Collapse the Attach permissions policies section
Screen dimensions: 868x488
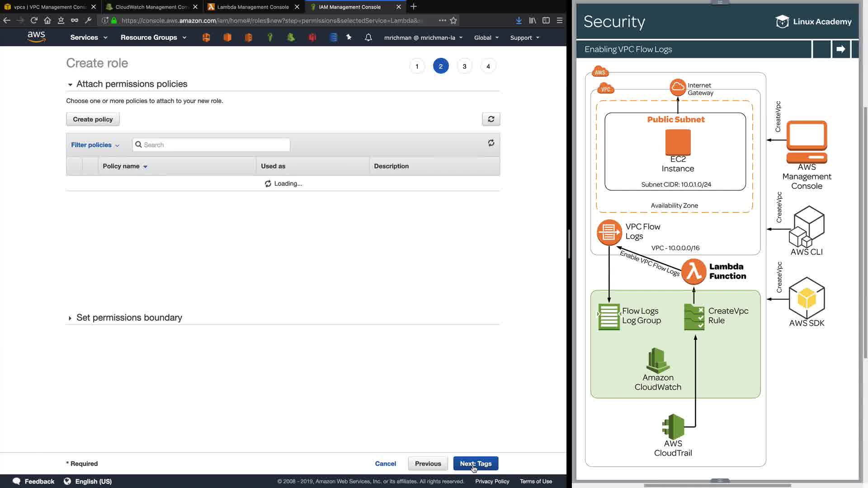70,84
